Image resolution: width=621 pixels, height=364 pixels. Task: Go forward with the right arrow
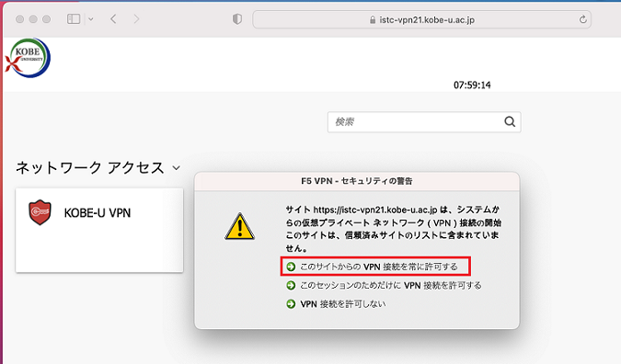coord(137,19)
